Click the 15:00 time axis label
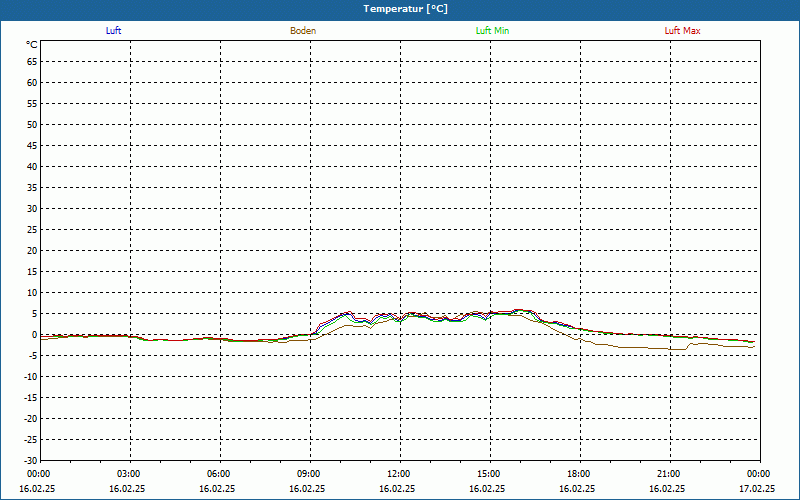Viewport: 800px width, 500px height. click(x=490, y=474)
